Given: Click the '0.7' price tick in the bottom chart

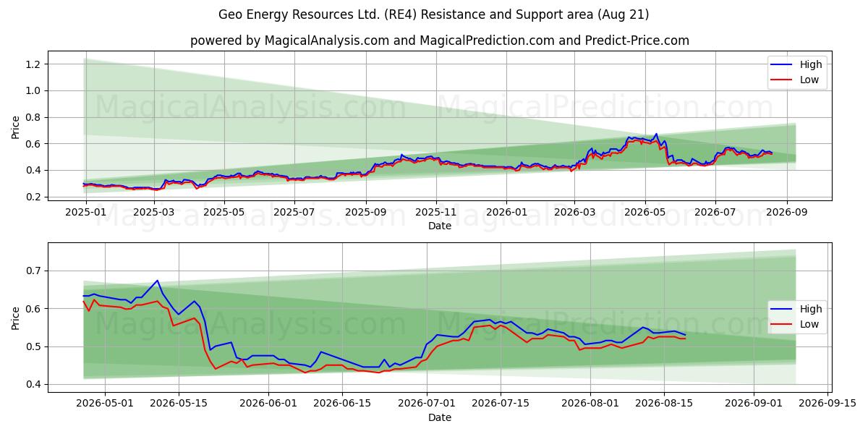Looking at the screenshot, I should (34, 271).
